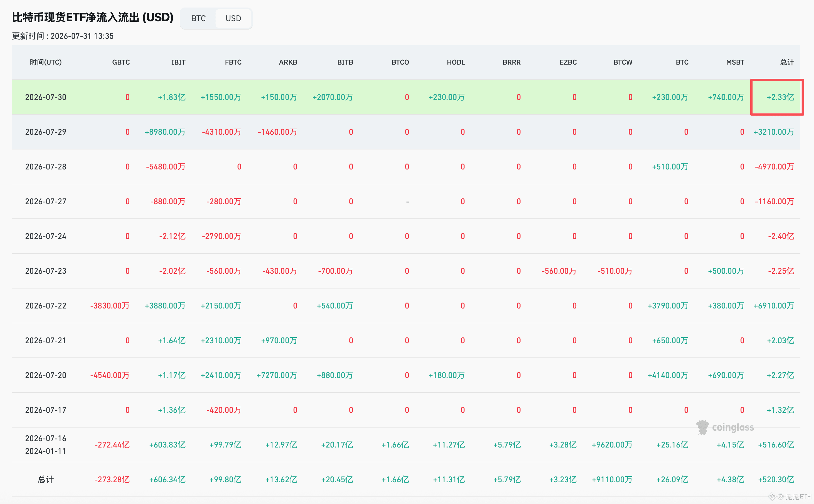Click the +2.33亿 total for 2026-07-30
814x504 pixels.
click(780, 97)
